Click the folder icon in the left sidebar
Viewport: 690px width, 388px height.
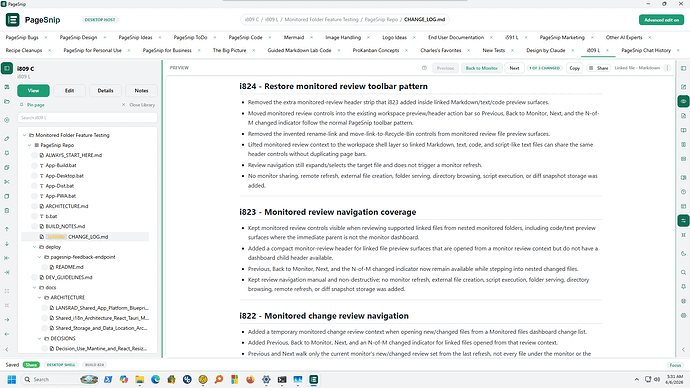pyautogui.click(x=7, y=102)
